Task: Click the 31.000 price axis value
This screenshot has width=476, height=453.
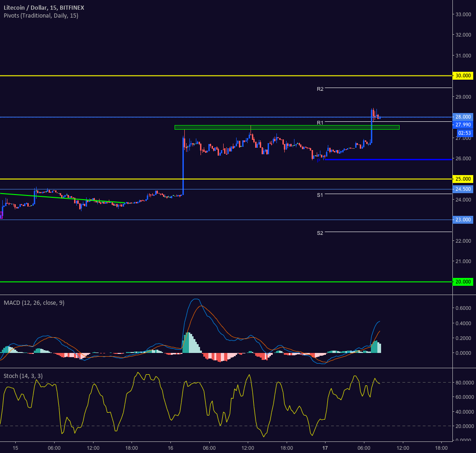Action: (x=463, y=56)
